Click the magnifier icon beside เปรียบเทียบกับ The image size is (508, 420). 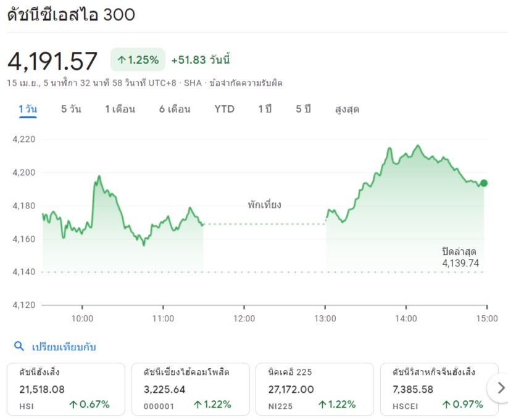pos(19,347)
